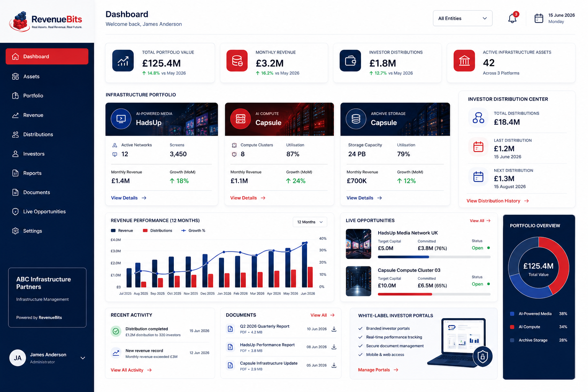Open Documents in the sidebar
Viewport: 588px width, 392px height.
47,192
